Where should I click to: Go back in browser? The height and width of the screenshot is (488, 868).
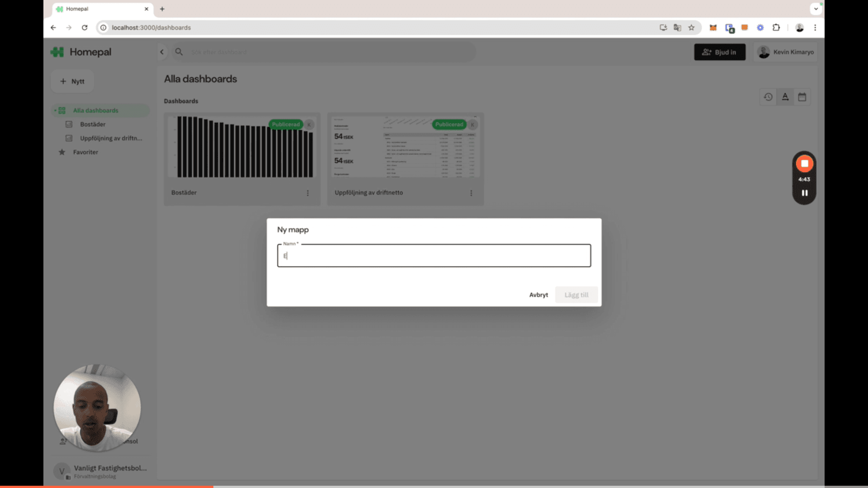point(53,28)
